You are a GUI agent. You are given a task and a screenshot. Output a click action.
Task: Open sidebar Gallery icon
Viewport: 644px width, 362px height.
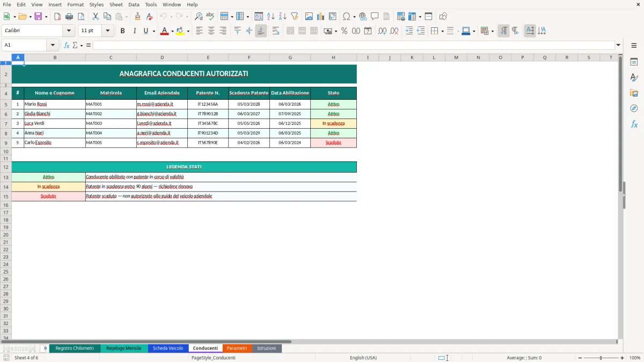point(634,93)
